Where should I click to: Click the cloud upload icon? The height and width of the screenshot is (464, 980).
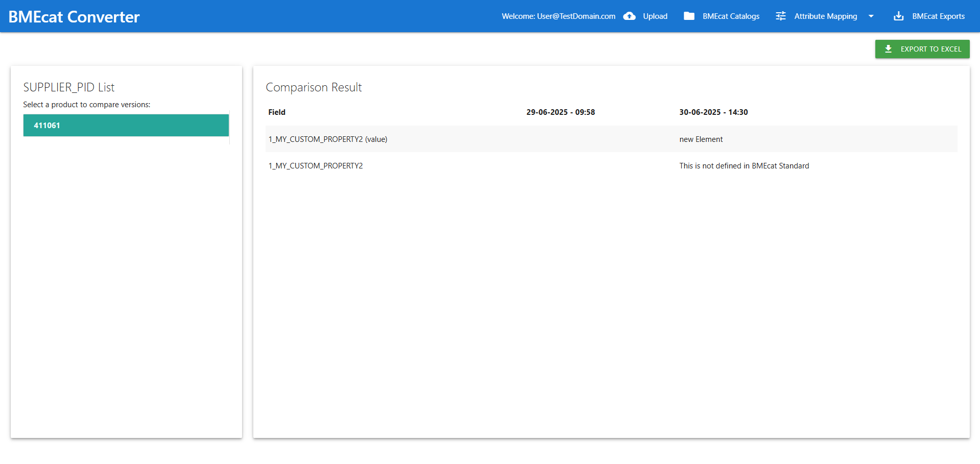pyautogui.click(x=629, y=16)
